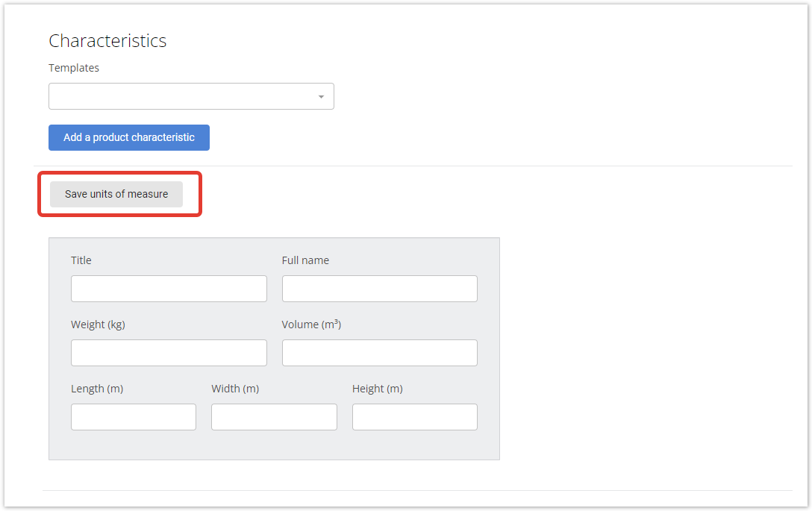The width and height of the screenshot is (812, 511).
Task: Click the Templates label
Action: tap(74, 68)
